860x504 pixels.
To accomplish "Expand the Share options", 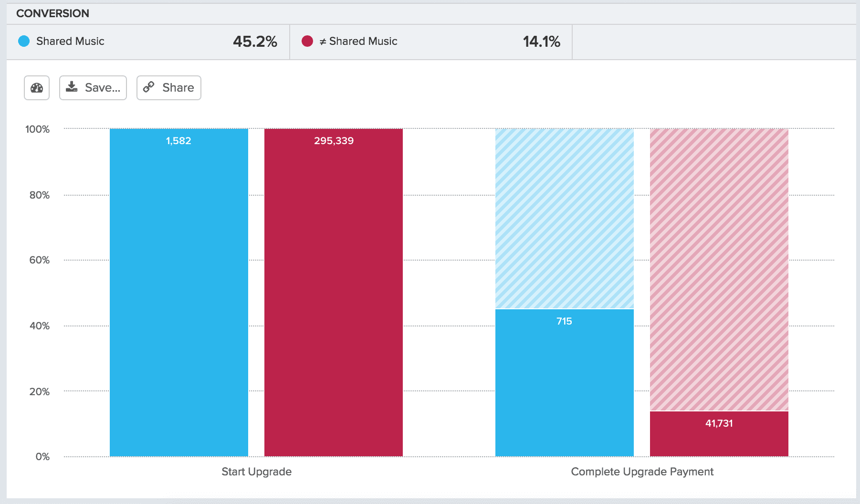I will coord(168,87).
